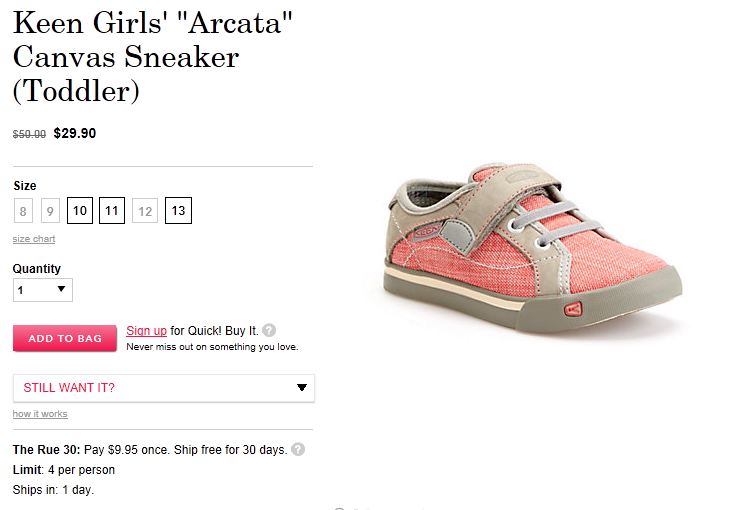Expand the STILL WANT IT? dropdown

click(x=163, y=388)
